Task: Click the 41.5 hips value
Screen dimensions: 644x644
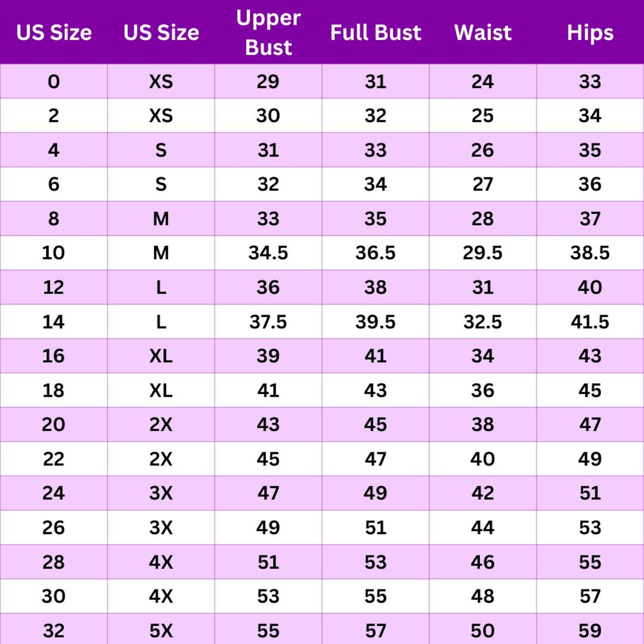Action: 590,322
